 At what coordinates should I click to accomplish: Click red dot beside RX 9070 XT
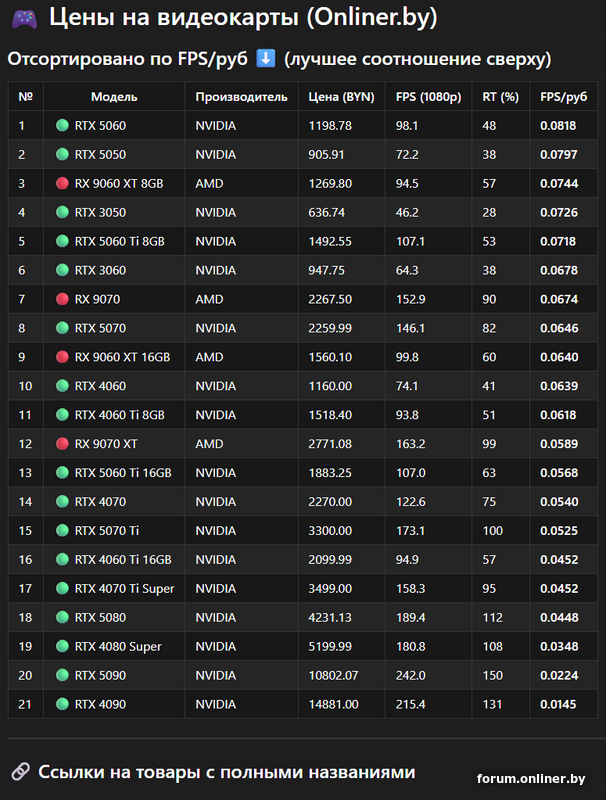[62, 444]
